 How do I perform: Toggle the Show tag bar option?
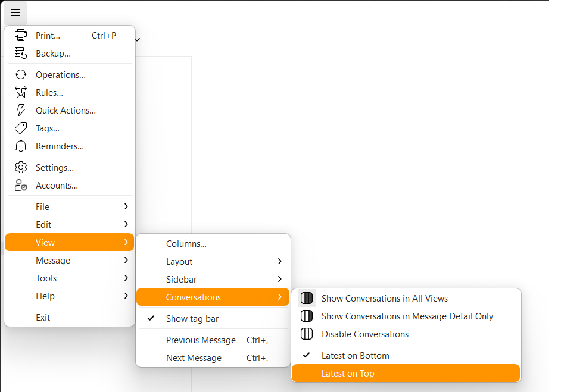point(213,319)
